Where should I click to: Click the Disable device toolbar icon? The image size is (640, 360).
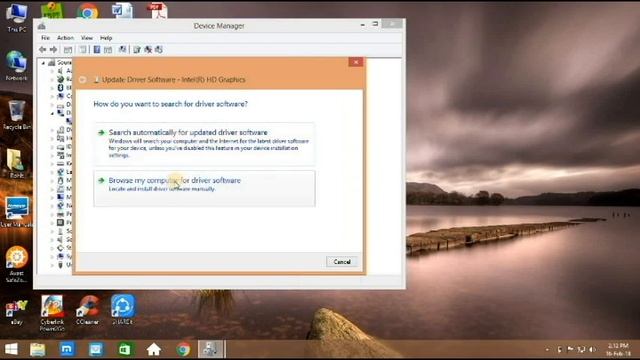[x=159, y=49]
